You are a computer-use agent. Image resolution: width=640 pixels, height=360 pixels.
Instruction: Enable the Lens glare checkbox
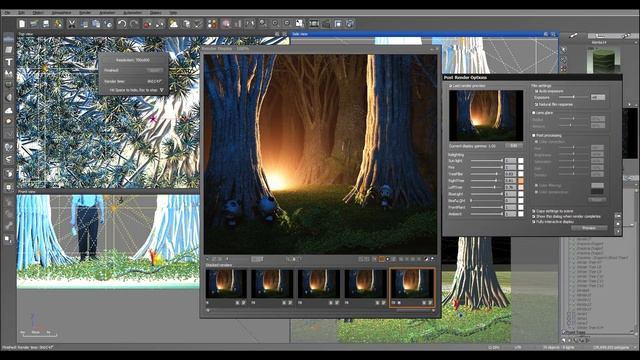pyautogui.click(x=533, y=113)
